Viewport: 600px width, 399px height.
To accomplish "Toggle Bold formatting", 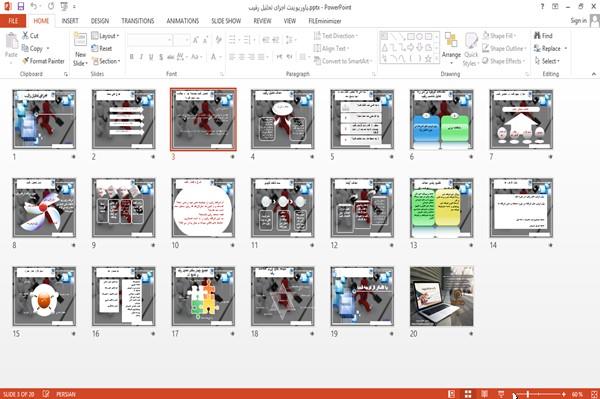I will click(132, 57).
